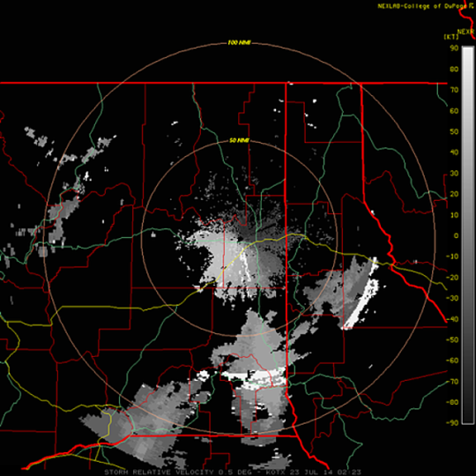Click the 50 NMI range ring label
This screenshot has height=476, width=476.
point(239,140)
